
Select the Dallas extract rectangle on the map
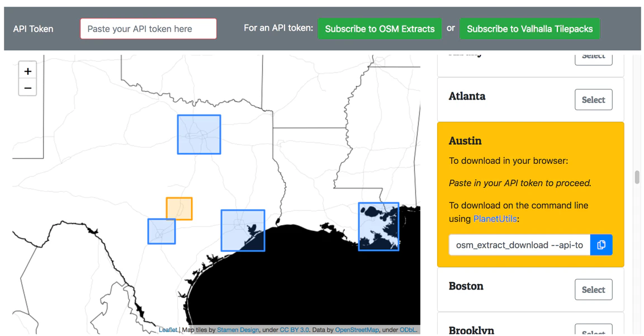[x=198, y=134]
